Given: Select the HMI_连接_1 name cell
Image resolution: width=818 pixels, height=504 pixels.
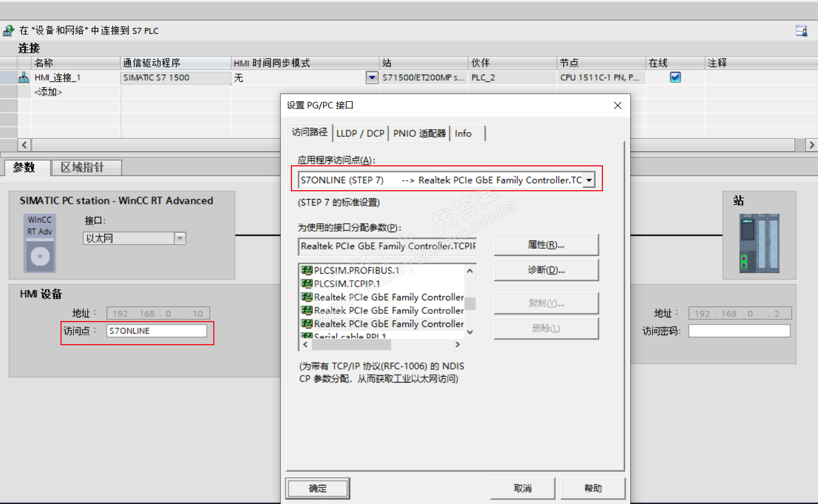Looking at the screenshot, I should point(76,78).
